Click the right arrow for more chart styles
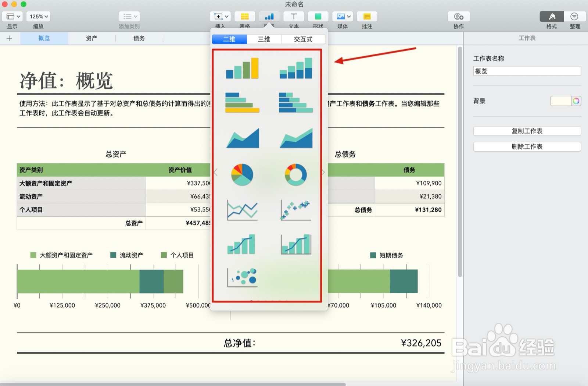588x386 pixels. point(323,172)
